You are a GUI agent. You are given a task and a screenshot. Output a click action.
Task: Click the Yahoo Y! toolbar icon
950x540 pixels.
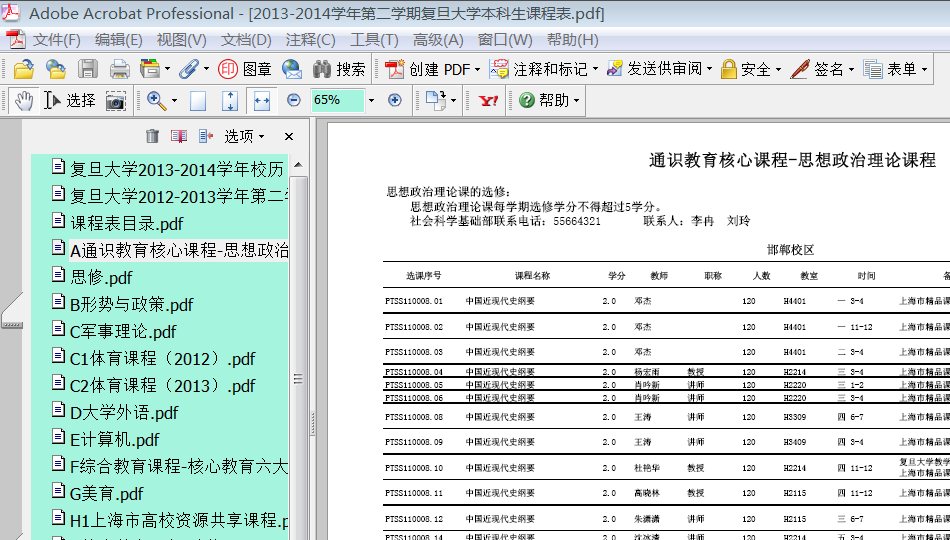(489, 100)
